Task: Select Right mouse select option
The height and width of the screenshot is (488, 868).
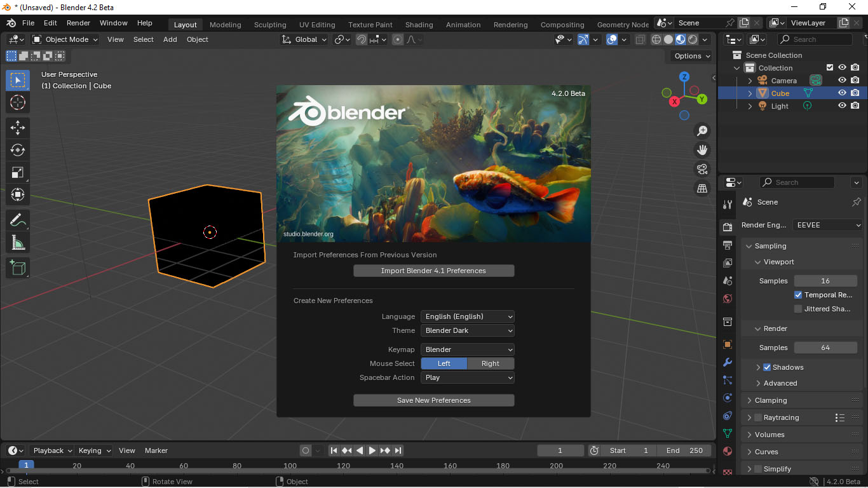Action: click(x=491, y=363)
